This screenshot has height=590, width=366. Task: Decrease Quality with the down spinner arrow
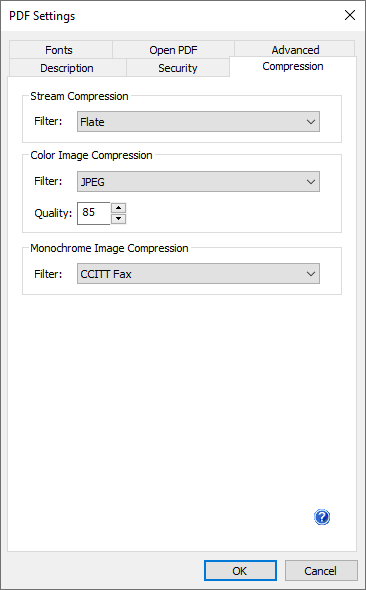pyautogui.click(x=119, y=219)
